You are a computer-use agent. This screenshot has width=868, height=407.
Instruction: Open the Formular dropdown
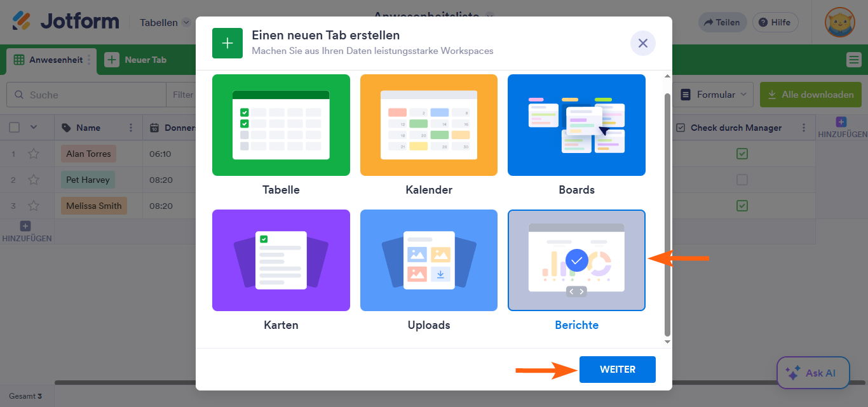(713, 94)
